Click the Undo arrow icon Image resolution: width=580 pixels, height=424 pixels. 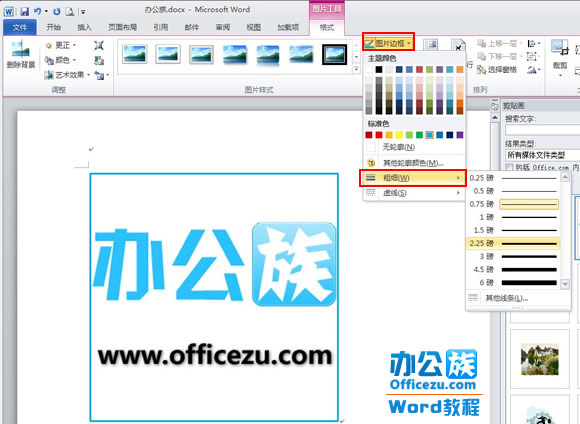coord(37,11)
